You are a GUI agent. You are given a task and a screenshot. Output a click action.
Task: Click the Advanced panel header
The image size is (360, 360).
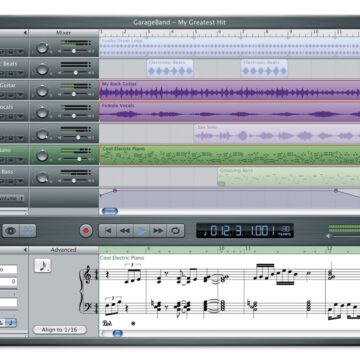(63, 250)
